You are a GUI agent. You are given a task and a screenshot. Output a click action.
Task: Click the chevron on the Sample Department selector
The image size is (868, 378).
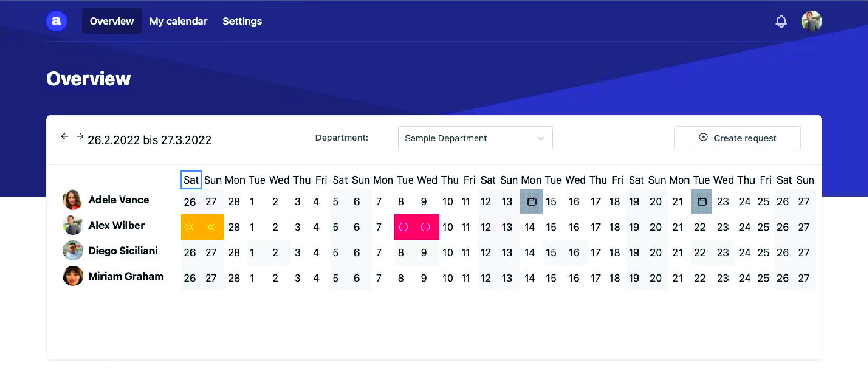[540, 138]
